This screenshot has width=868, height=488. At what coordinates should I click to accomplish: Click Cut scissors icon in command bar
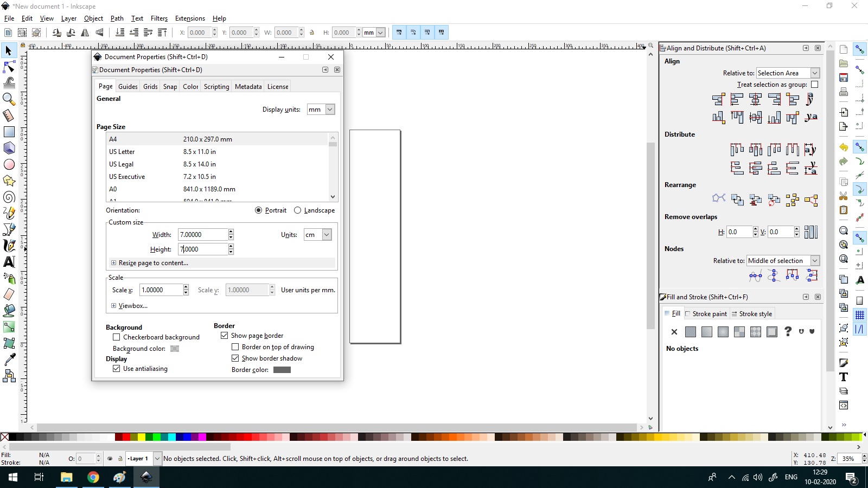[x=844, y=196]
